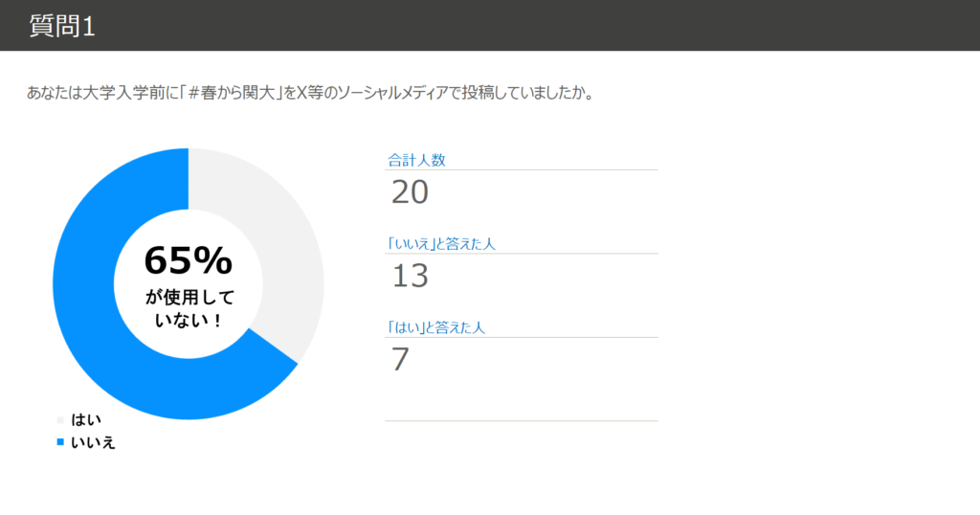Image resolution: width=980 pixels, height=515 pixels.
Task: Click the gray はい legend swatch
Action: click(60, 419)
